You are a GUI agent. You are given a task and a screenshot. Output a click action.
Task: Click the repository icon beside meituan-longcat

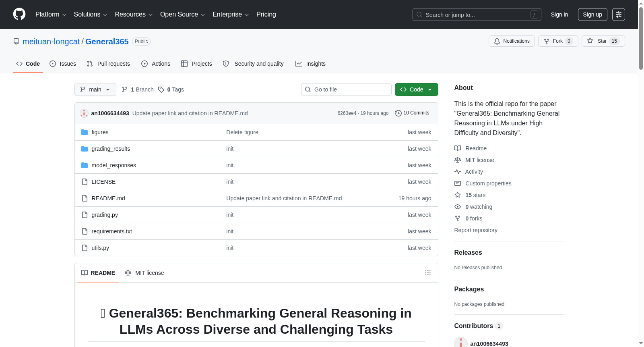coord(16,42)
